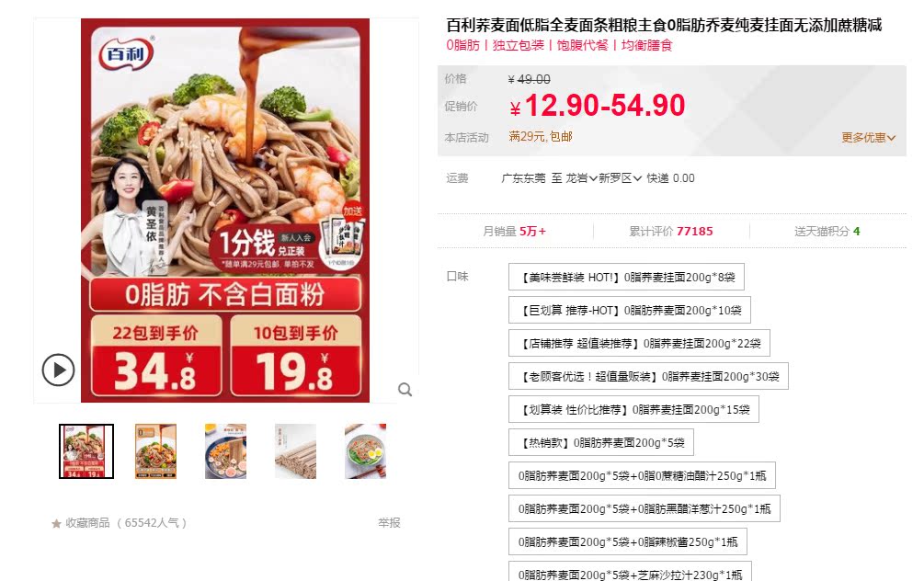Image resolution: width=924 pixels, height=581 pixels.
Task: Choose the 老顾客优选 200g*30袋 option
Action: coord(648,376)
